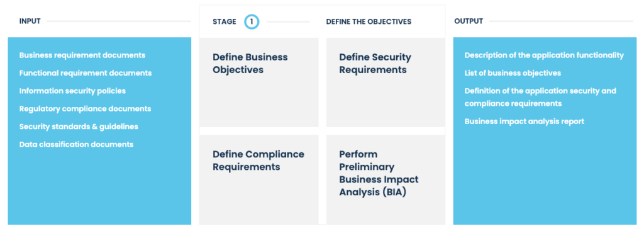Choose Security standards & guidelines item
644x231 pixels.
tap(79, 127)
